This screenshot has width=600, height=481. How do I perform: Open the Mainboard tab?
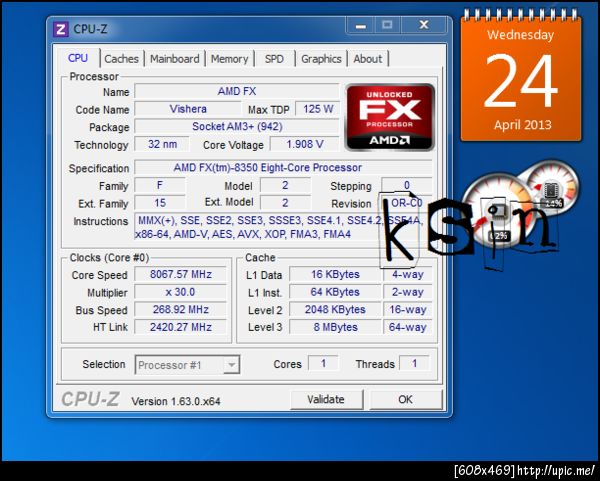[174, 59]
